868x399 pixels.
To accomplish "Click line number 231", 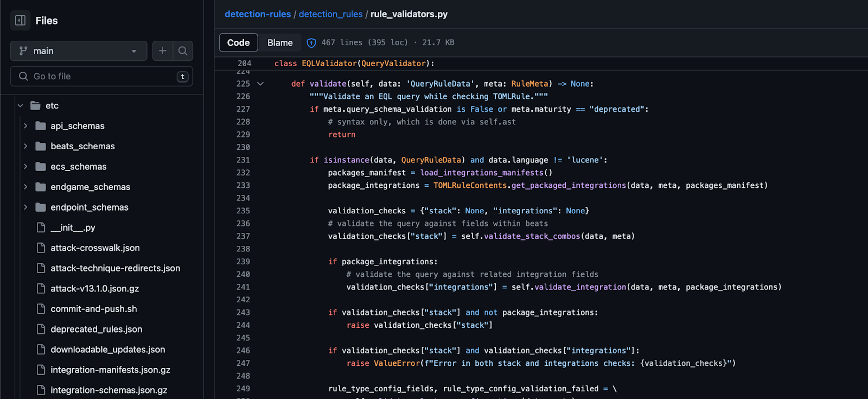I will point(243,160).
